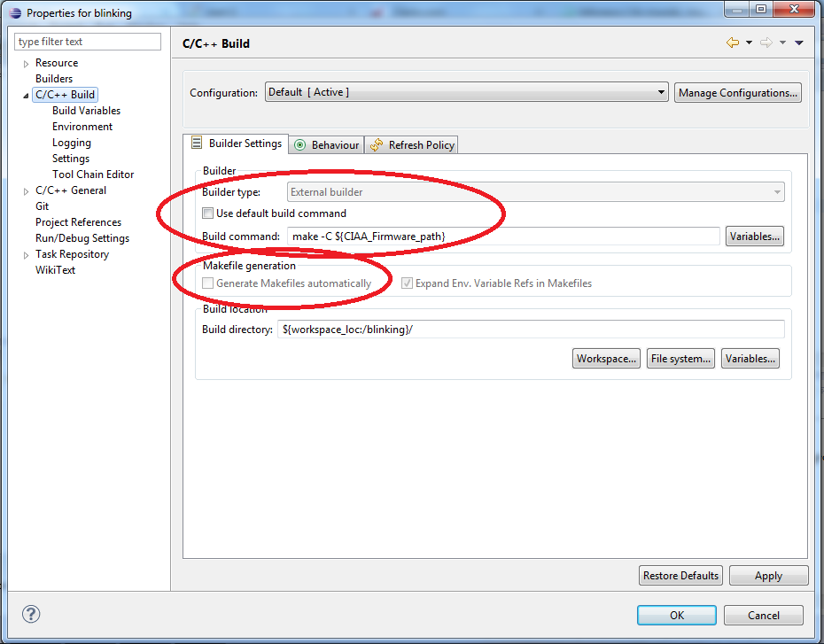Toggle Expand Env. Variable Refs in Makefiles

(407, 283)
